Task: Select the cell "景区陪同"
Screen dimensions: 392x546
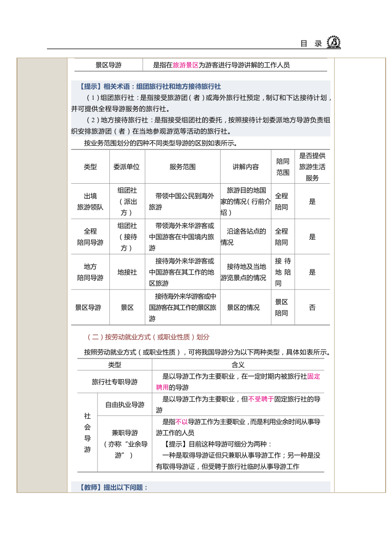Action: (x=281, y=308)
